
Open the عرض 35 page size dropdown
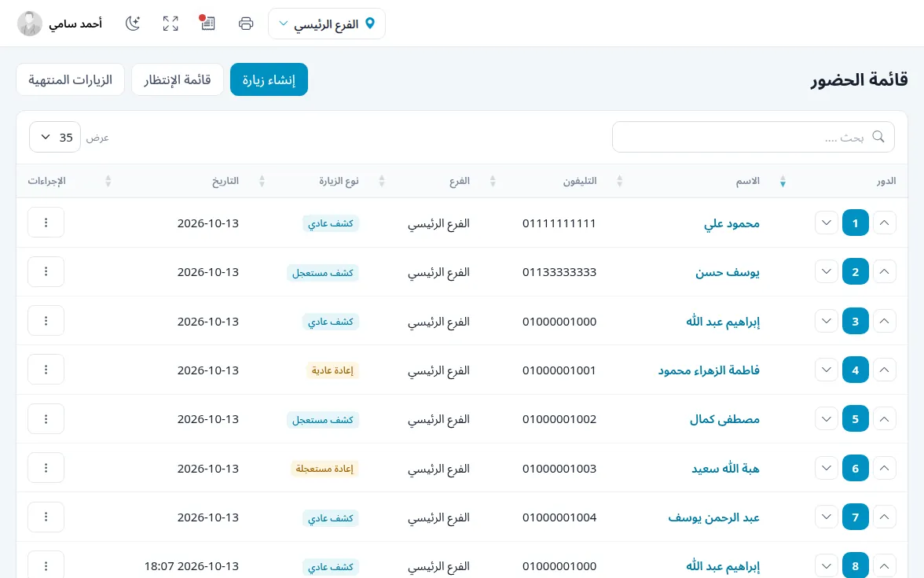pyautogui.click(x=55, y=137)
